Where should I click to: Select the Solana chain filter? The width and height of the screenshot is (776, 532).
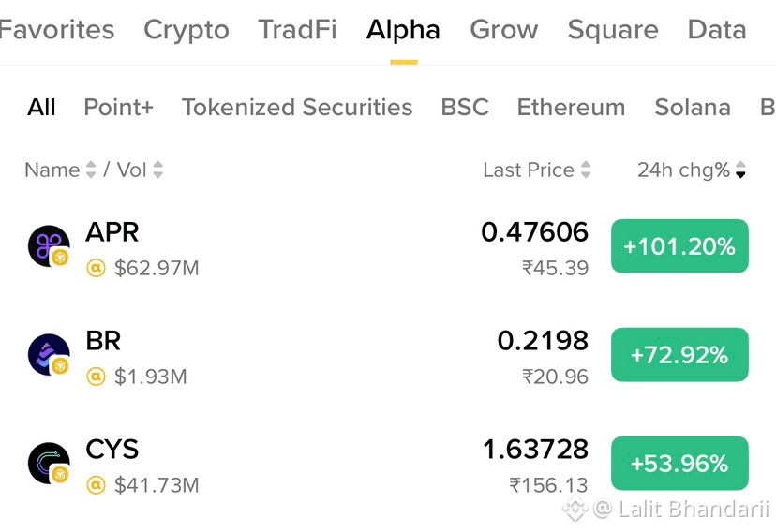pos(693,108)
